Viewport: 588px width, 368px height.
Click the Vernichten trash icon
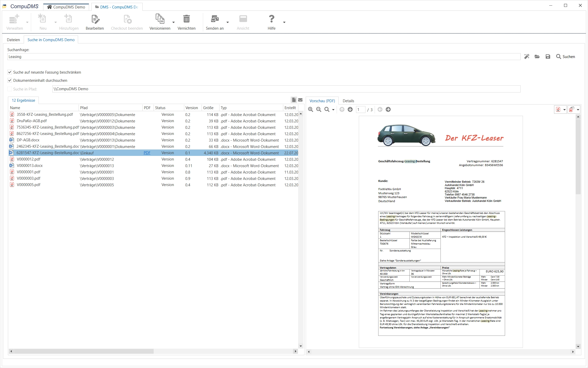tap(186, 19)
